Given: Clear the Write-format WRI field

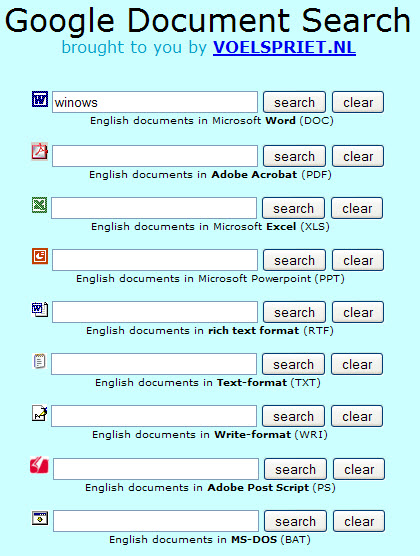Looking at the screenshot, I should tap(357, 416).
